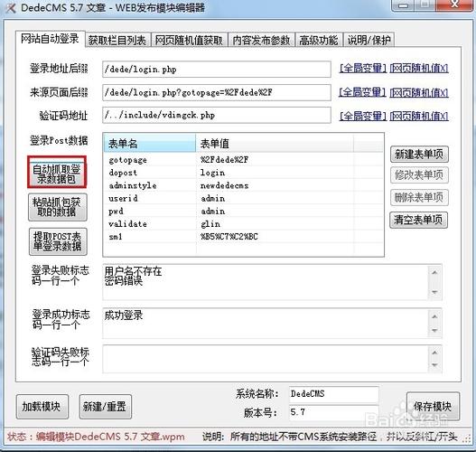Image resolution: width=476 pixels, height=452 pixels.
Task: Click the 来源页面后缀 input field
Action: [x=217, y=92]
